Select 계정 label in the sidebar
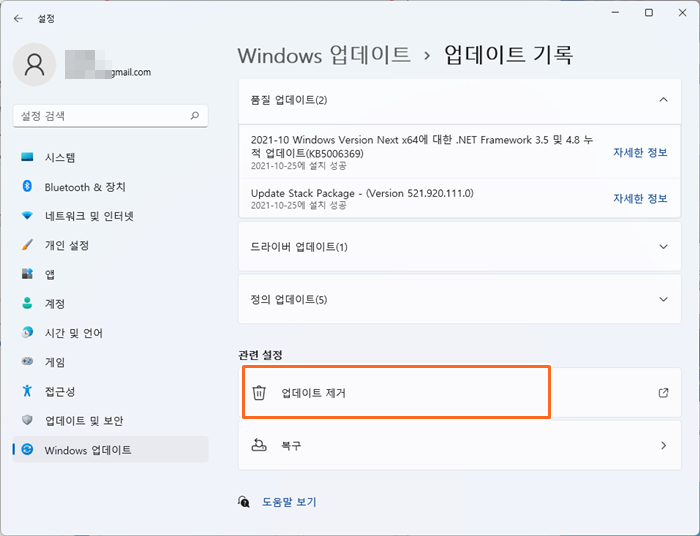 click(x=55, y=303)
